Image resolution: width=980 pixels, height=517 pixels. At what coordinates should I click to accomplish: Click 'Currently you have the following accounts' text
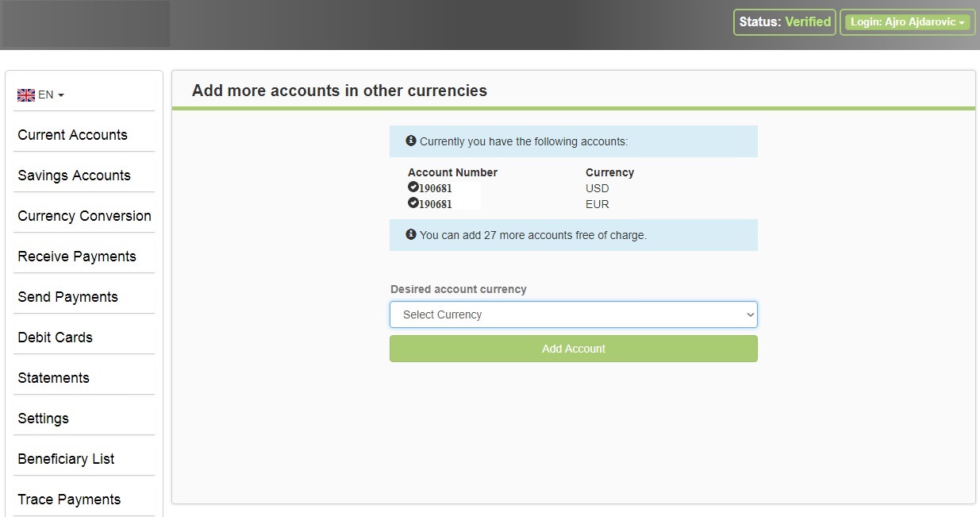point(524,141)
